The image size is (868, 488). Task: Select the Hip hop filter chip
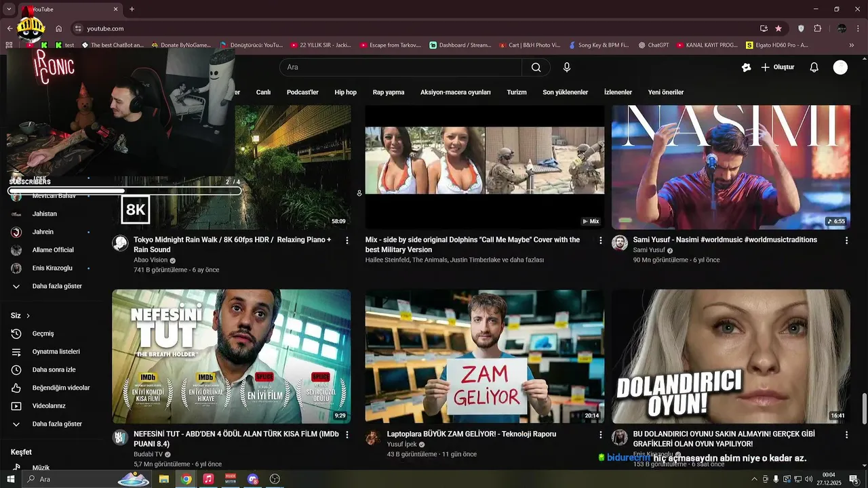tap(345, 92)
